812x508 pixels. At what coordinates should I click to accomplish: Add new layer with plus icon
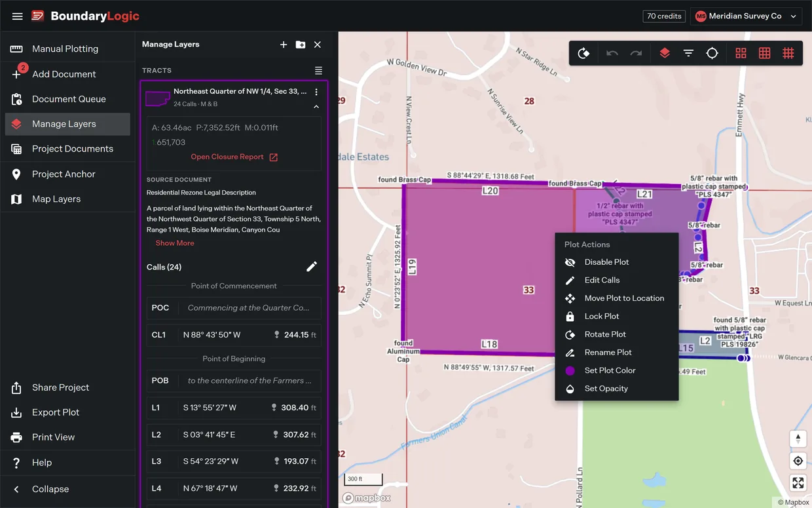tap(284, 45)
